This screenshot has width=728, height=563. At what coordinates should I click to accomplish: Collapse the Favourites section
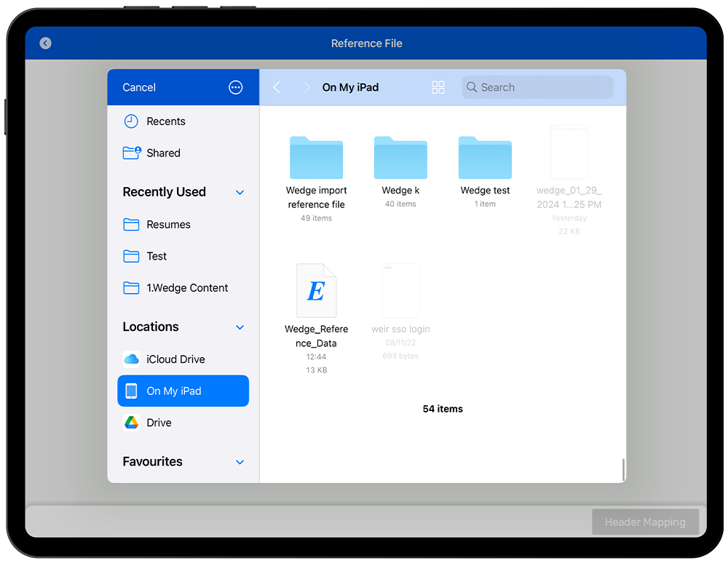(240, 462)
